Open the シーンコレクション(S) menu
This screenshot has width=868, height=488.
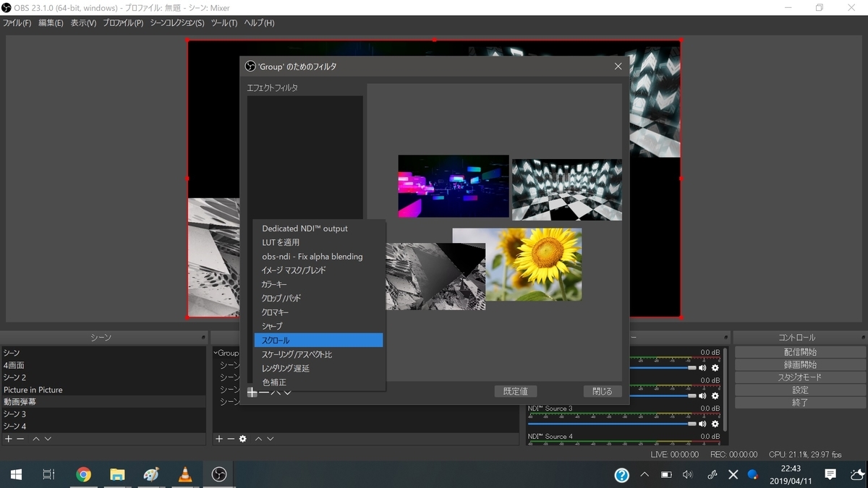(x=177, y=23)
